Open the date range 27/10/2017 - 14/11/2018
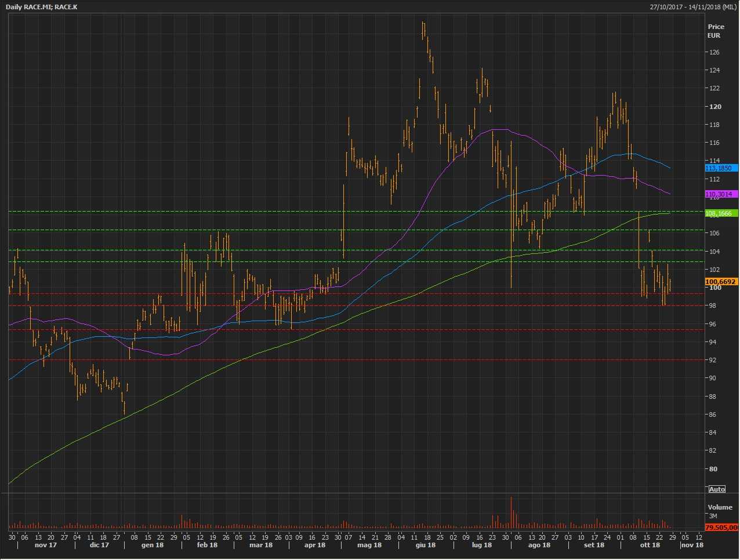740x560 pixels. 692,7
